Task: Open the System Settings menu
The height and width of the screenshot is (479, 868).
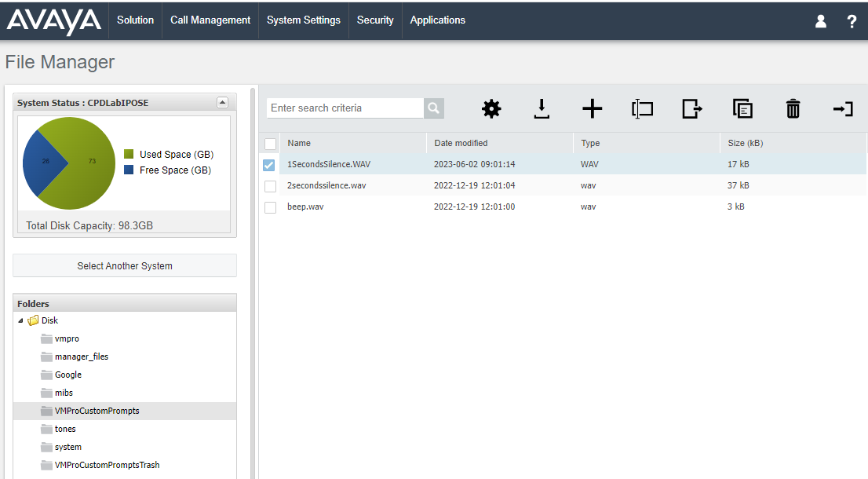Action: (x=304, y=20)
